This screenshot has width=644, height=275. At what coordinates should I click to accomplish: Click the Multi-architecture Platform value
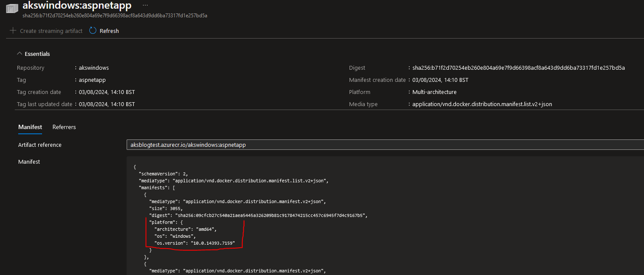(x=434, y=92)
